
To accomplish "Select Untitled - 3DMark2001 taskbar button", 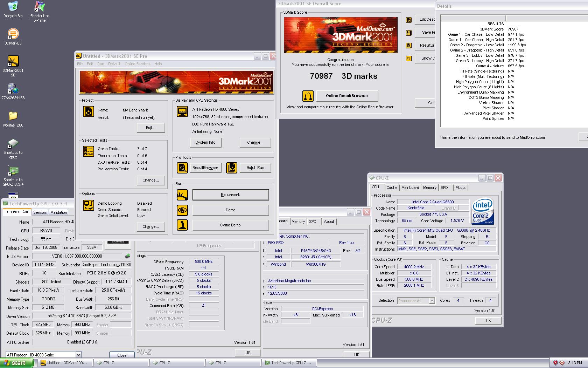I will click(65, 363).
